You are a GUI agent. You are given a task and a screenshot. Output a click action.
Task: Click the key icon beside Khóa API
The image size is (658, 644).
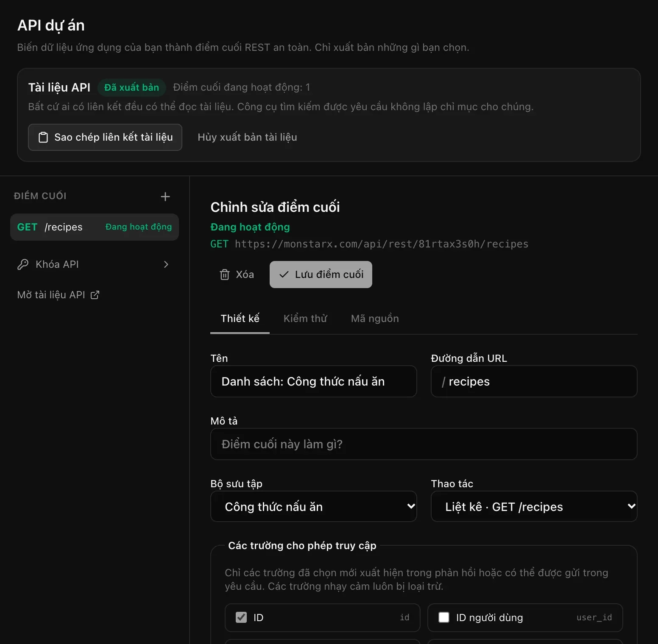tap(23, 264)
